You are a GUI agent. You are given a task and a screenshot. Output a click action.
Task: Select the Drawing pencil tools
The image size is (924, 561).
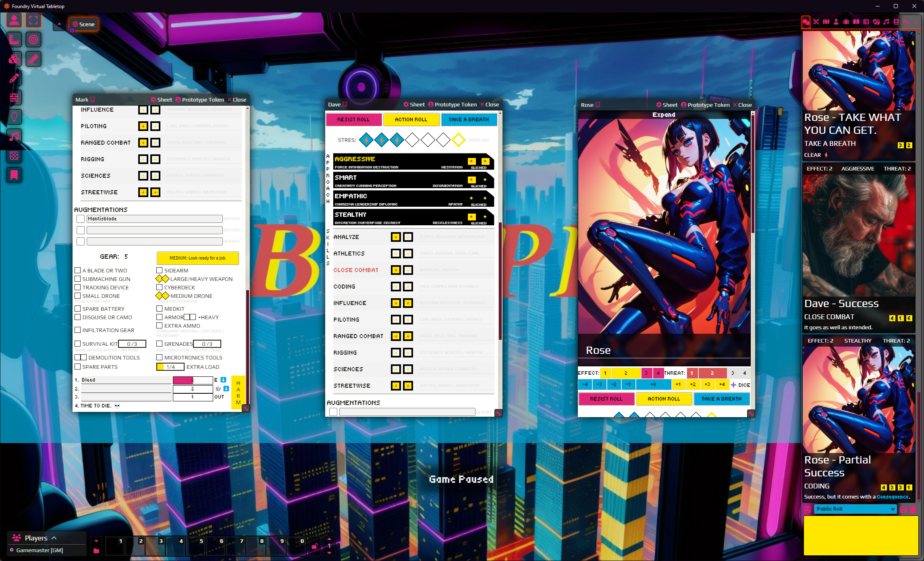(x=14, y=78)
